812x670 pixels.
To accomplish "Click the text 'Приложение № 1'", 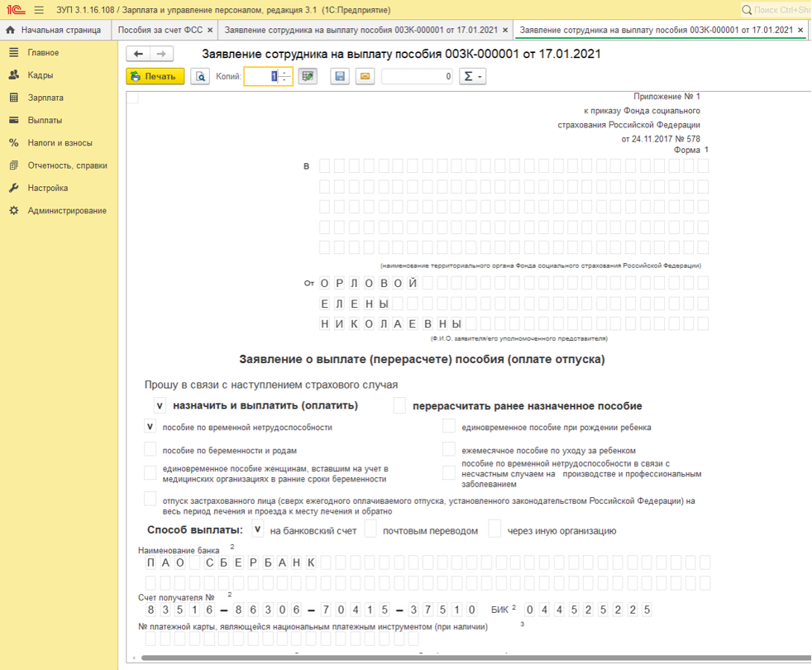I will click(x=666, y=97).
